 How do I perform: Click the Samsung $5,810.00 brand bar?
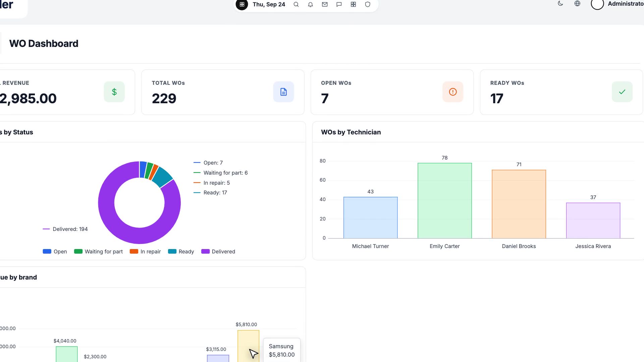point(248,346)
